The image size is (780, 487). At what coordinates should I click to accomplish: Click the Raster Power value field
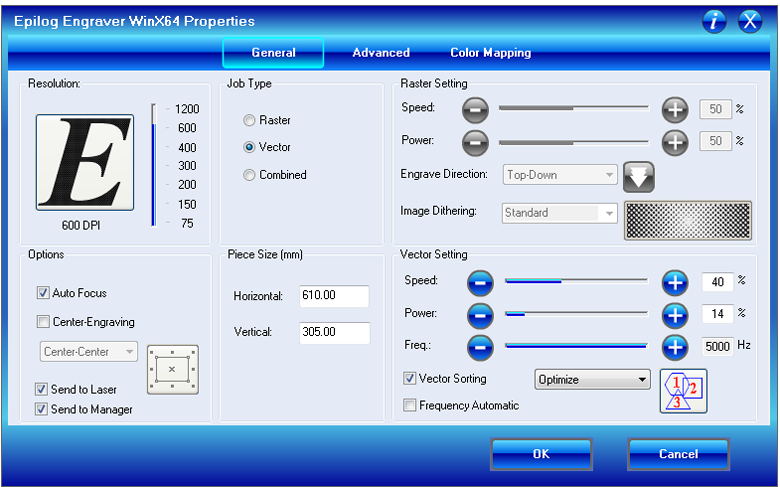coord(715,141)
